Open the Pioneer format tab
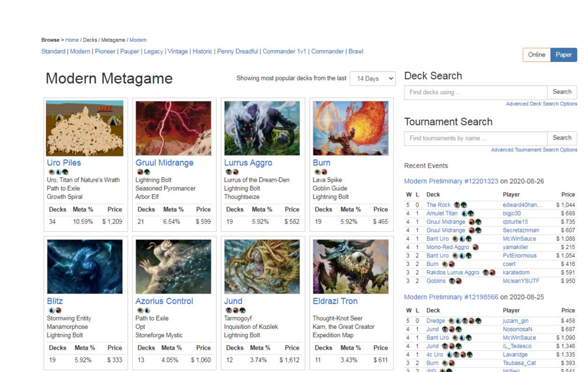The height and width of the screenshot is (372, 588). click(105, 51)
